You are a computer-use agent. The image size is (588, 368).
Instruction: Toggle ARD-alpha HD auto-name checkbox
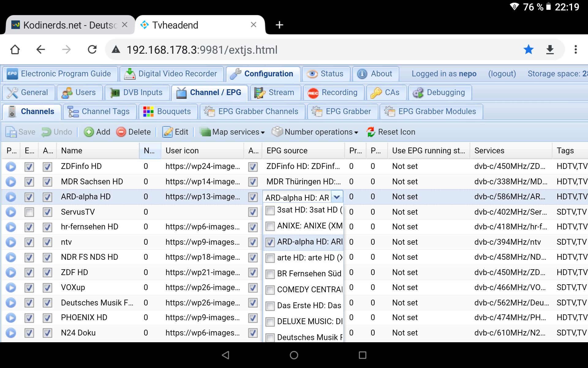[x=47, y=197]
